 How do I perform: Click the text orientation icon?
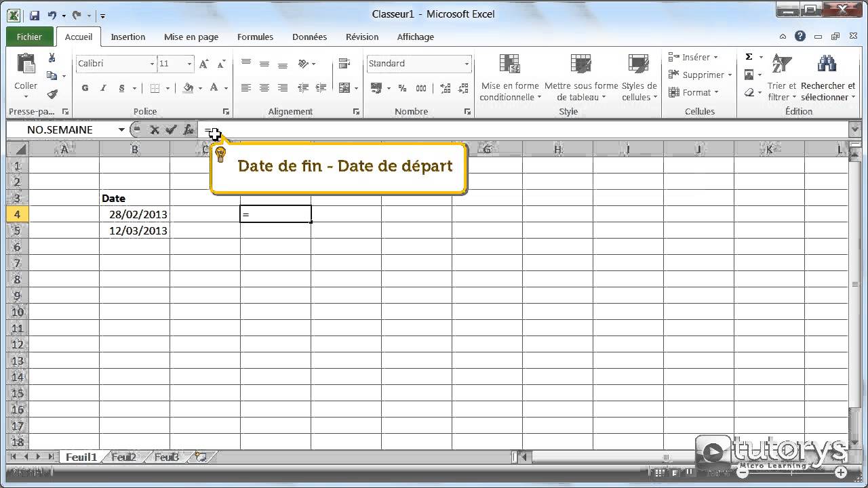303,64
